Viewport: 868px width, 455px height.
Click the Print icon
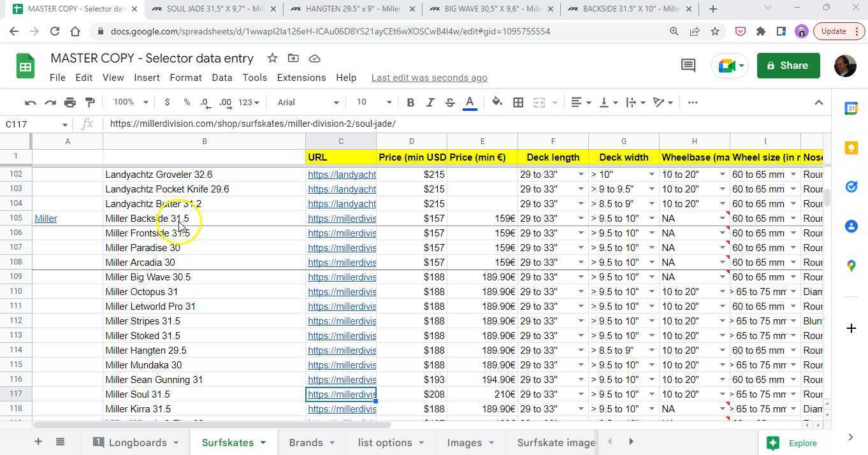[70, 103]
